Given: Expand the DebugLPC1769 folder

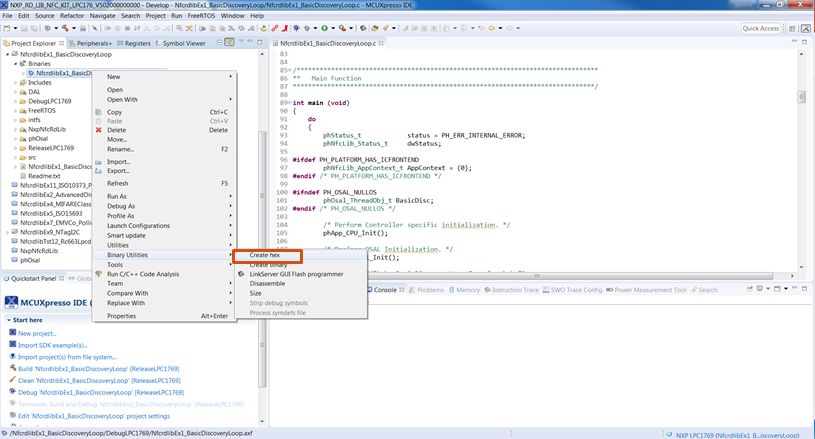Looking at the screenshot, I should (x=14, y=101).
